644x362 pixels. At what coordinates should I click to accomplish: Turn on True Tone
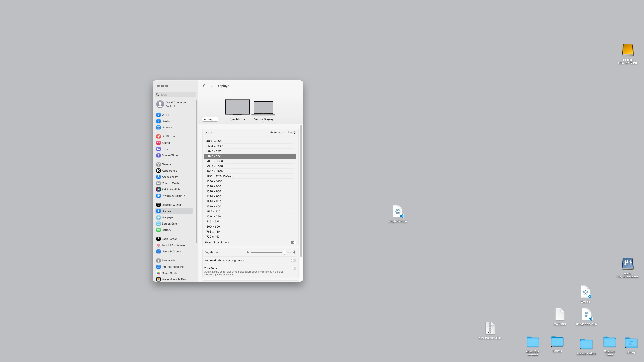[293, 268]
